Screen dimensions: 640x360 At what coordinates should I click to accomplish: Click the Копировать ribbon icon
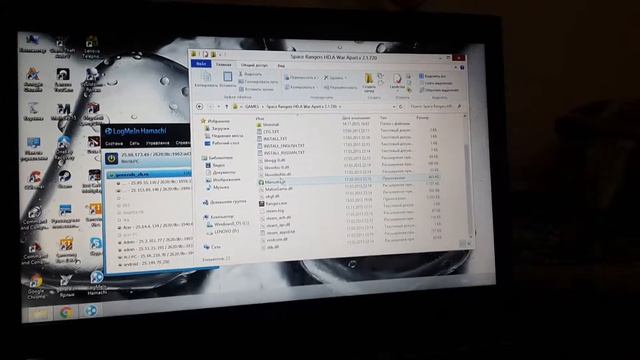tap(206, 79)
